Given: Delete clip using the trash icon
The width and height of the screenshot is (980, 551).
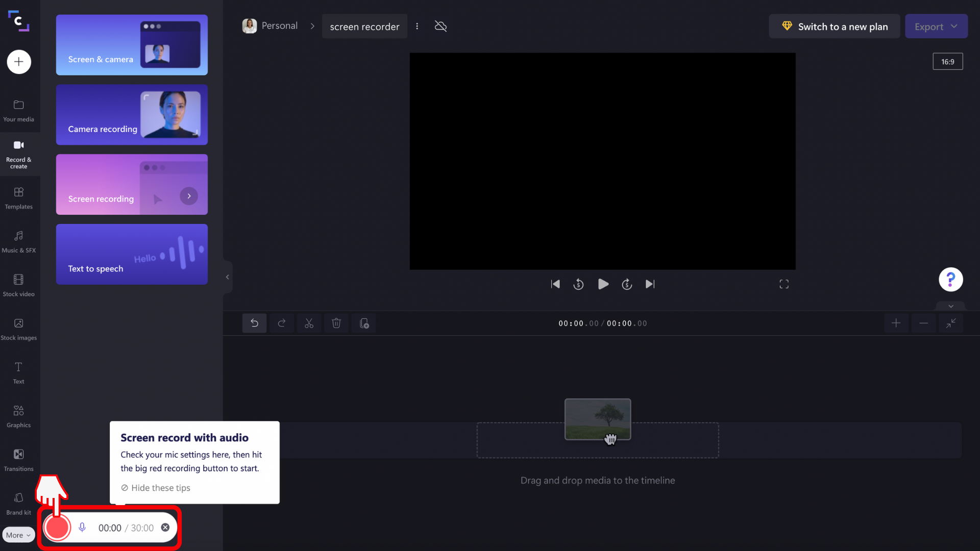Looking at the screenshot, I should point(336,323).
